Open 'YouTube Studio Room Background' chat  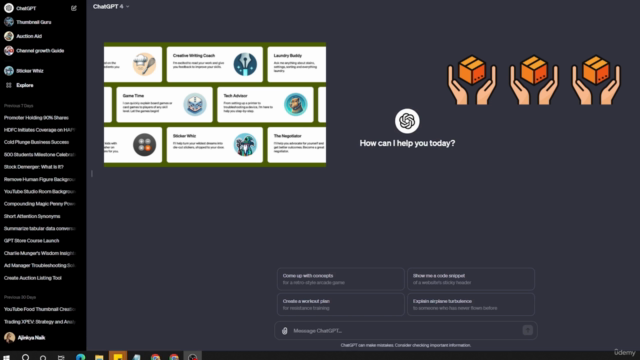pyautogui.click(x=40, y=191)
